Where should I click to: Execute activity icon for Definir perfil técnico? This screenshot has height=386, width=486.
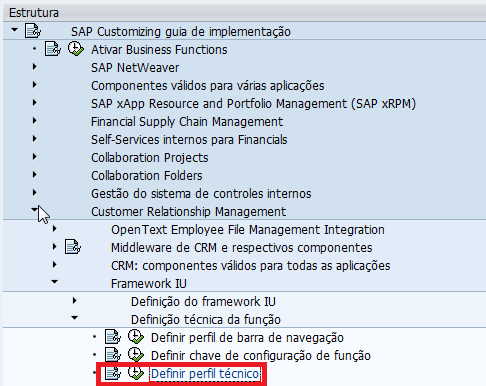(136, 373)
